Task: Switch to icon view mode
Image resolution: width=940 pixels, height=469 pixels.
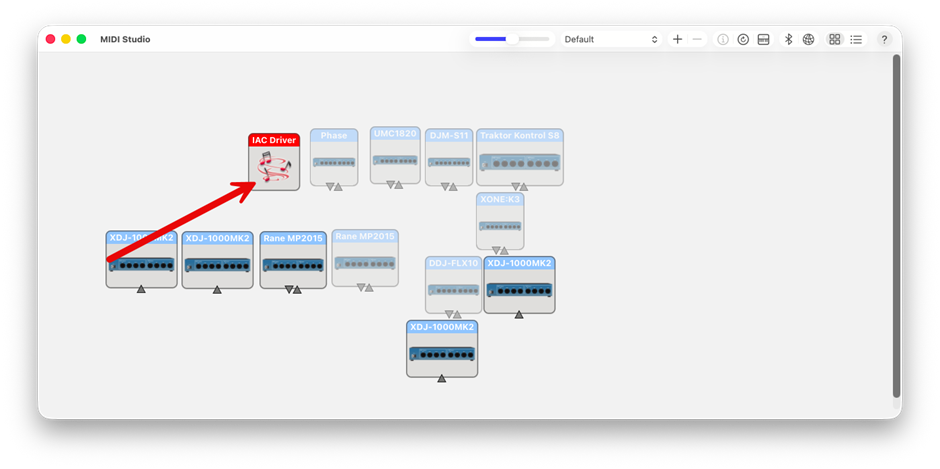Action: [835, 39]
